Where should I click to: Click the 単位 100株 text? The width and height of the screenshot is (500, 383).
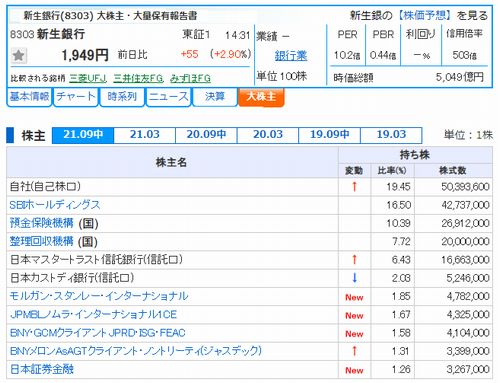pos(282,76)
